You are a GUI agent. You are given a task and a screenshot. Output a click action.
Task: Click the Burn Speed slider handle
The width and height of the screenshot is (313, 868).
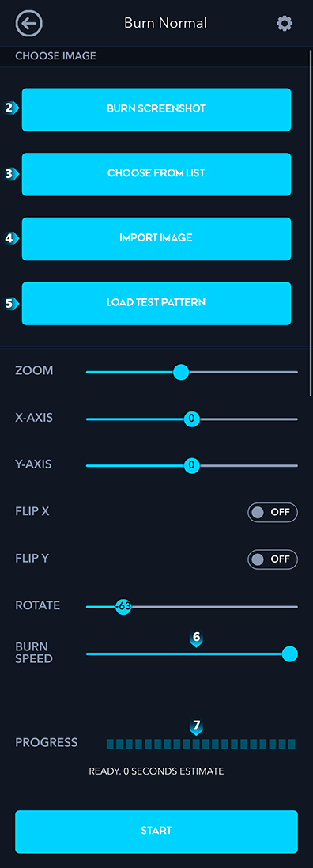point(290,654)
